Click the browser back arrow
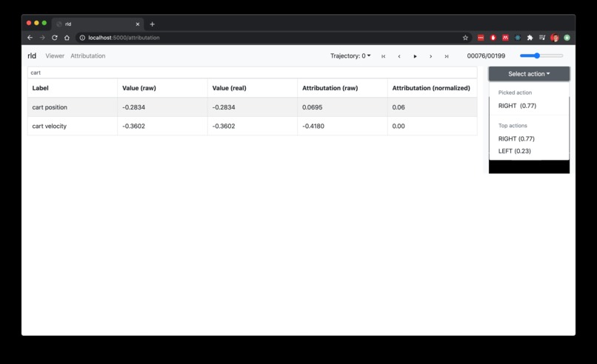 (x=30, y=38)
